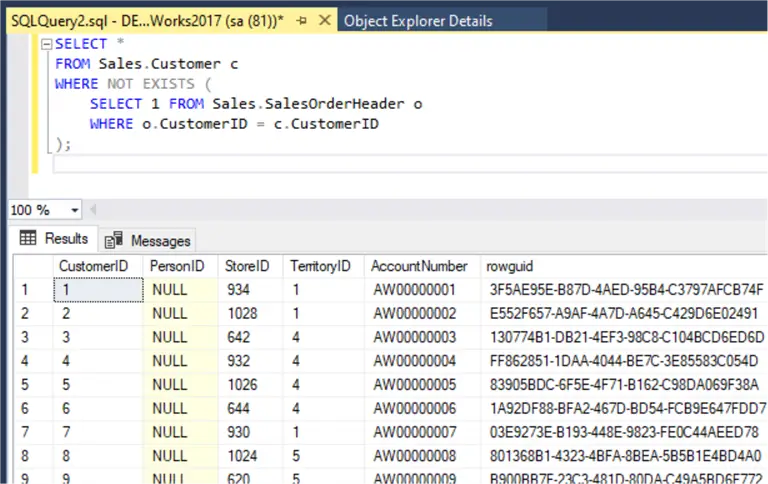Screen dimensions: 768x484
Task: Collapse the SELECT statement outline block
Action: pyautogui.click(x=46, y=44)
